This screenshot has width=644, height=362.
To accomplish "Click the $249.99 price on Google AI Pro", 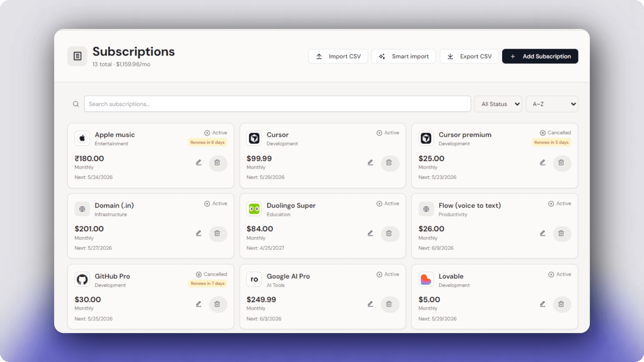I will [x=261, y=300].
